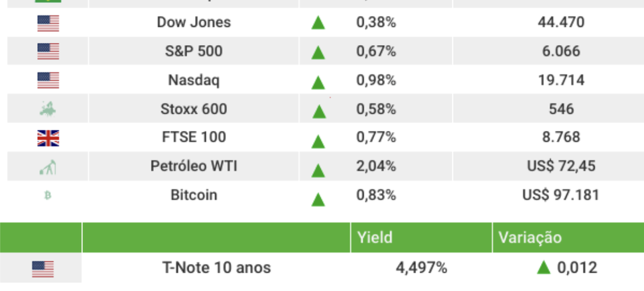Click the Bitcoin symbol icon

point(48,196)
